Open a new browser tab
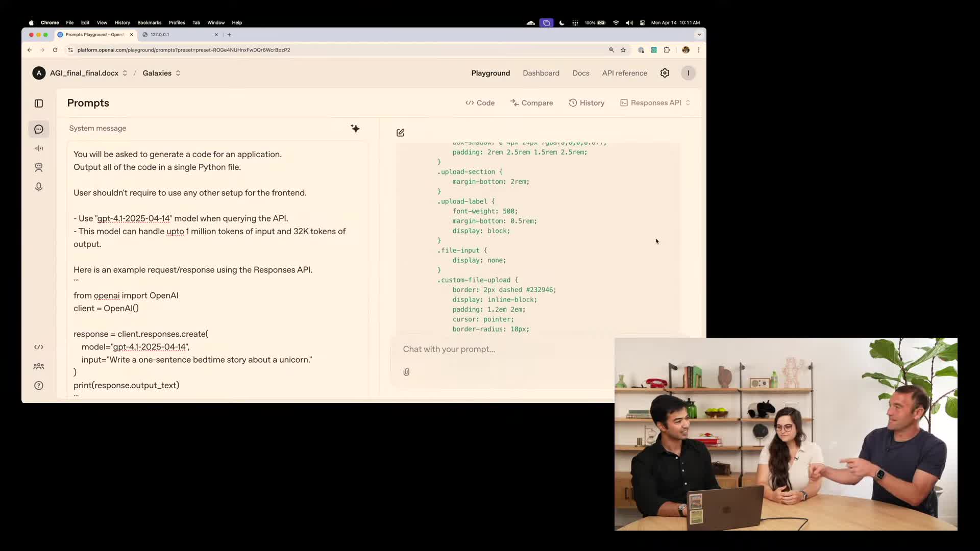This screenshot has height=551, width=980. [x=229, y=35]
